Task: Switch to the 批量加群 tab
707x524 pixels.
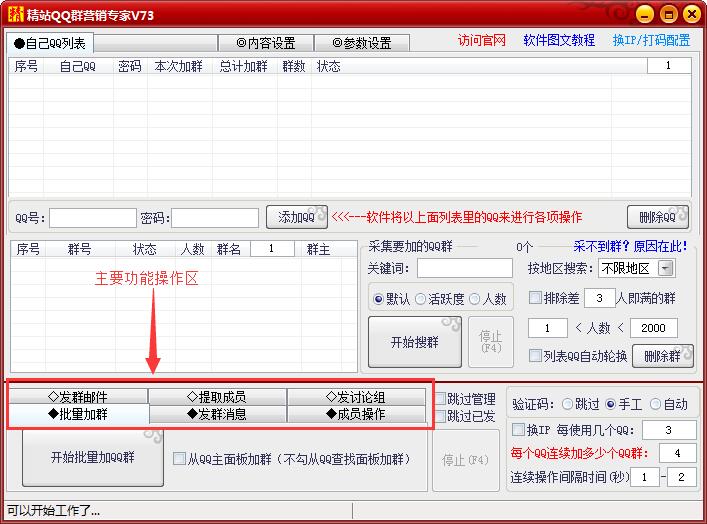Action: point(78,414)
